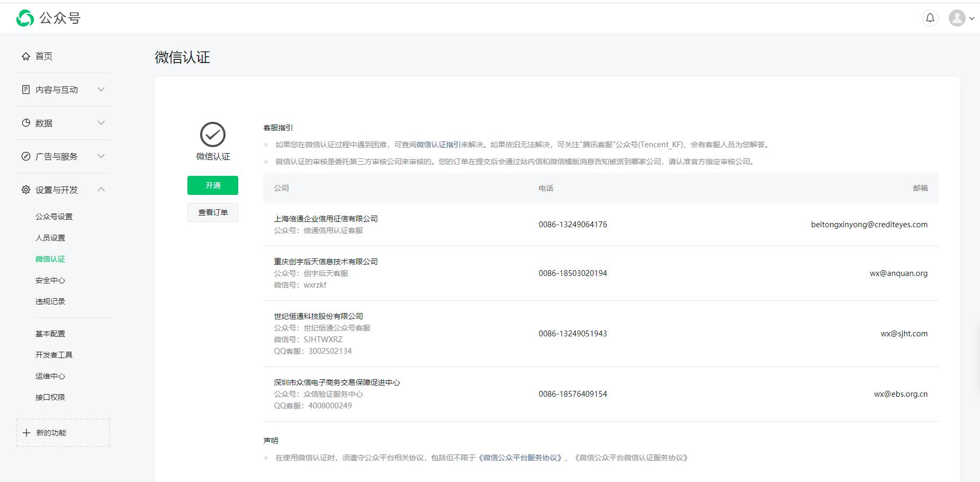
Task: Click the 客服指引 heading
Action: click(278, 128)
